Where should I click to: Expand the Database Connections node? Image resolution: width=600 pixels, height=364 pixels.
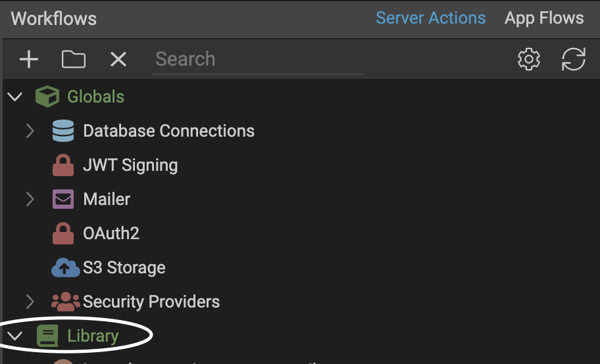30,131
